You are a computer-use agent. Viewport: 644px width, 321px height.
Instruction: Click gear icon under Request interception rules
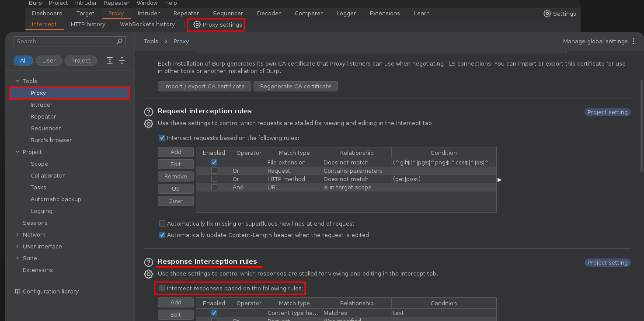click(149, 124)
